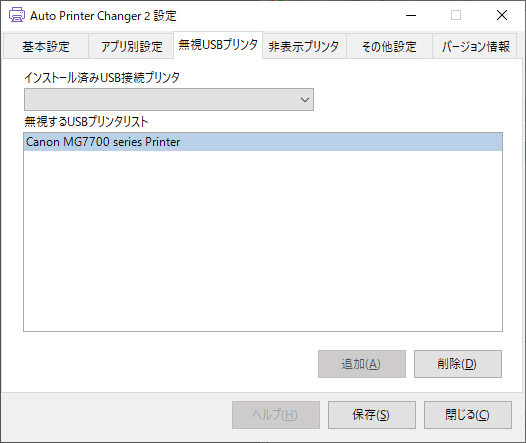The width and height of the screenshot is (526, 443).
Task: Click empty area of ignored printer list
Action: (263, 241)
